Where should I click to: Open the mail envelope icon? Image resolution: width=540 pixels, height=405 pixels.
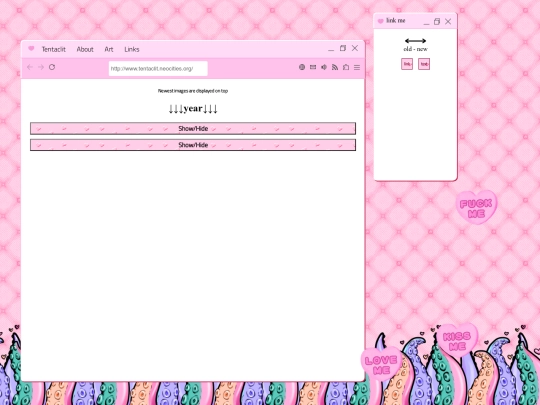[x=313, y=67]
